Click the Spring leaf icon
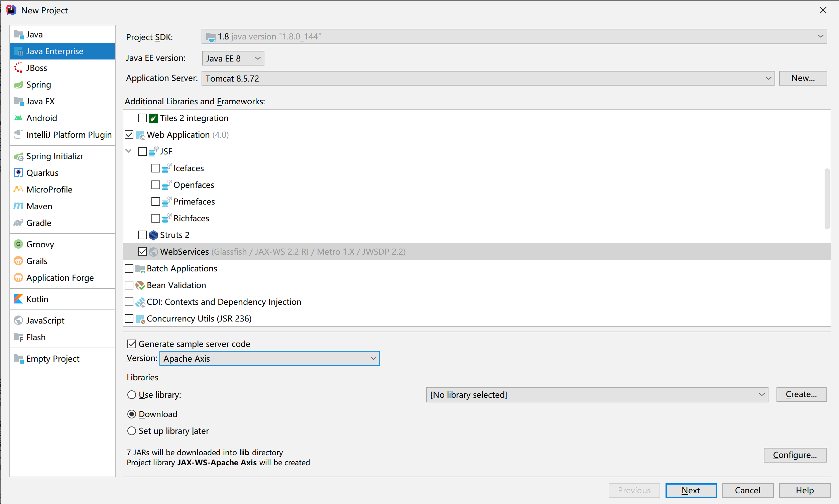This screenshot has width=839, height=504. point(18,85)
